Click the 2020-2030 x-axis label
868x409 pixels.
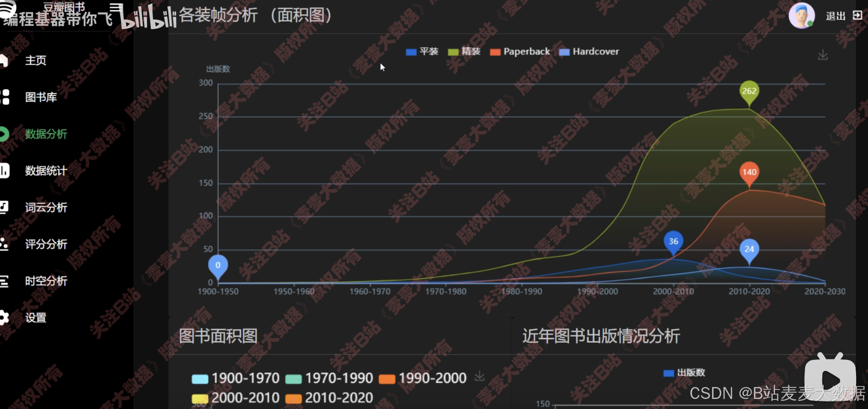pyautogui.click(x=825, y=291)
